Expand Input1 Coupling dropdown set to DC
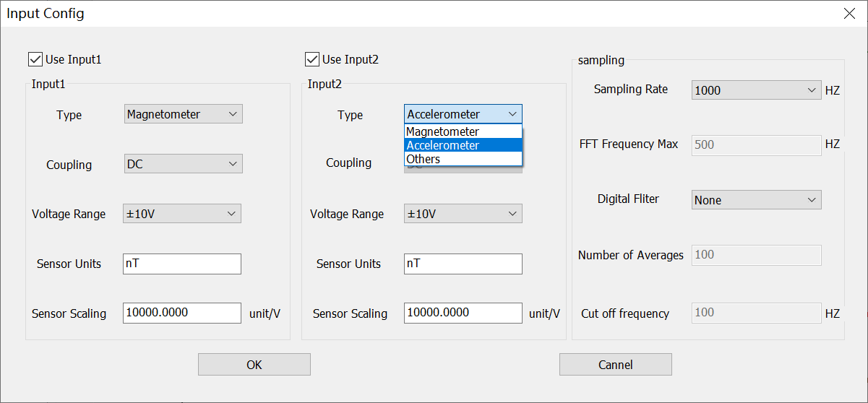Image resolution: width=868 pixels, height=403 pixels. (183, 164)
